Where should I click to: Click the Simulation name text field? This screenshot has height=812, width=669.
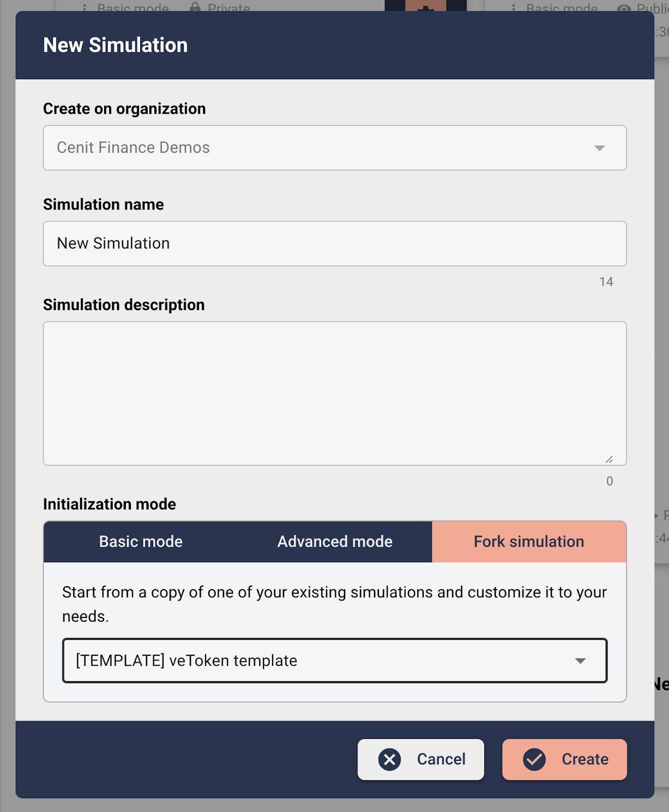pyautogui.click(x=334, y=244)
